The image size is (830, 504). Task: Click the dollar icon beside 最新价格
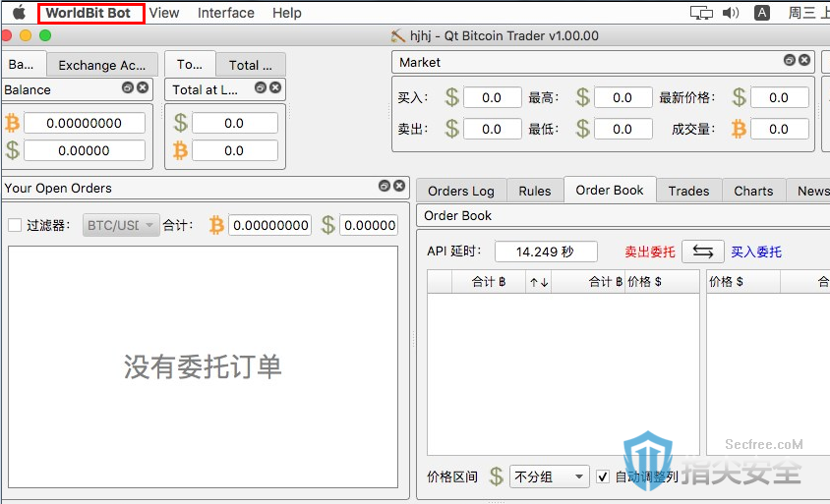[739, 97]
